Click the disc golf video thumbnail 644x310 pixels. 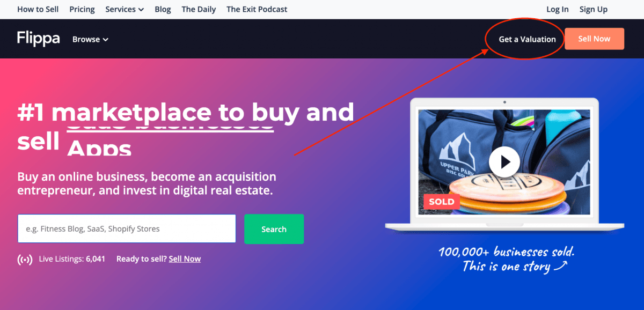coord(504,162)
